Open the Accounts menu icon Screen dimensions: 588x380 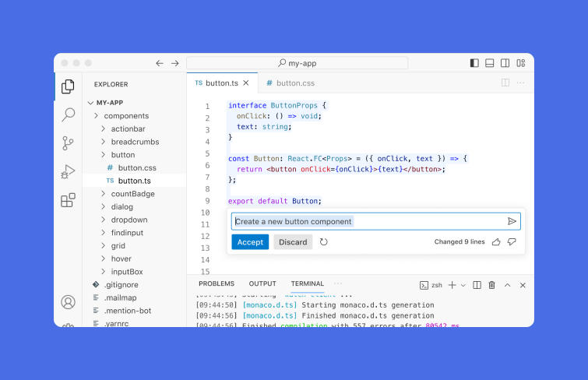click(69, 302)
